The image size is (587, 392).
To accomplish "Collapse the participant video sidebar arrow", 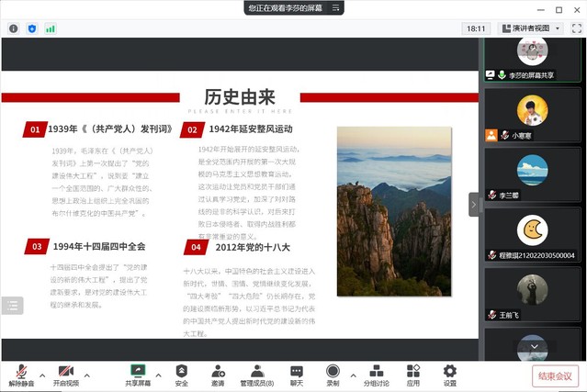I will (474, 205).
